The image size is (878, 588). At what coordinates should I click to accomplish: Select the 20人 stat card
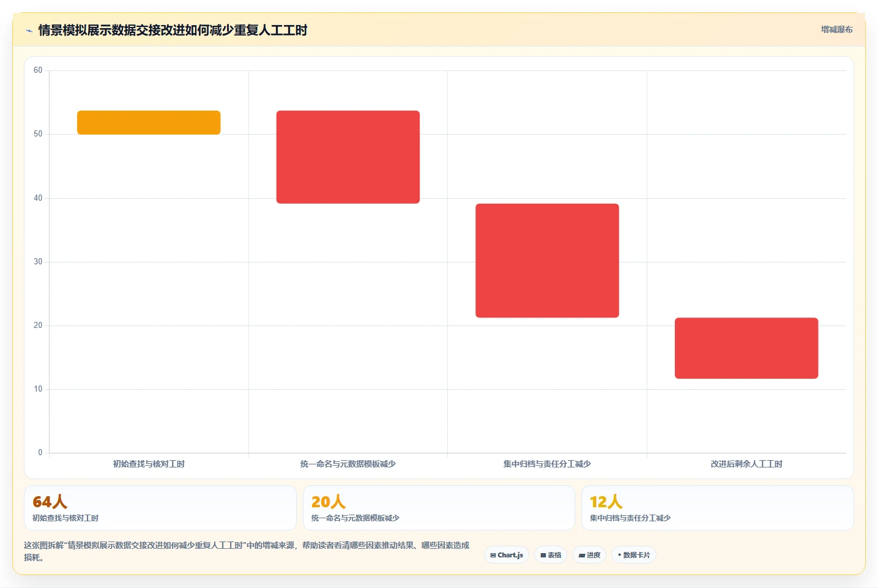(x=439, y=508)
